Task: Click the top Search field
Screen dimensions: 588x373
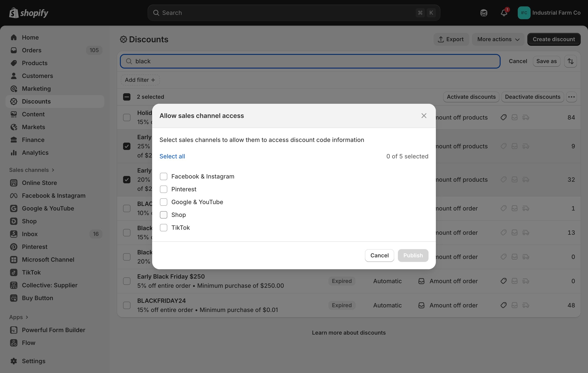Action: click(x=288, y=13)
